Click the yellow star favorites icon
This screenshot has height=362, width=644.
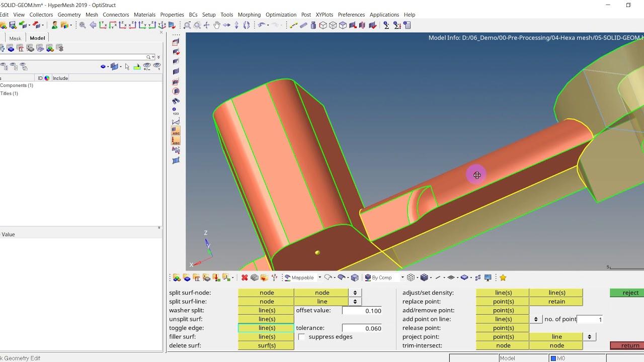click(503, 278)
